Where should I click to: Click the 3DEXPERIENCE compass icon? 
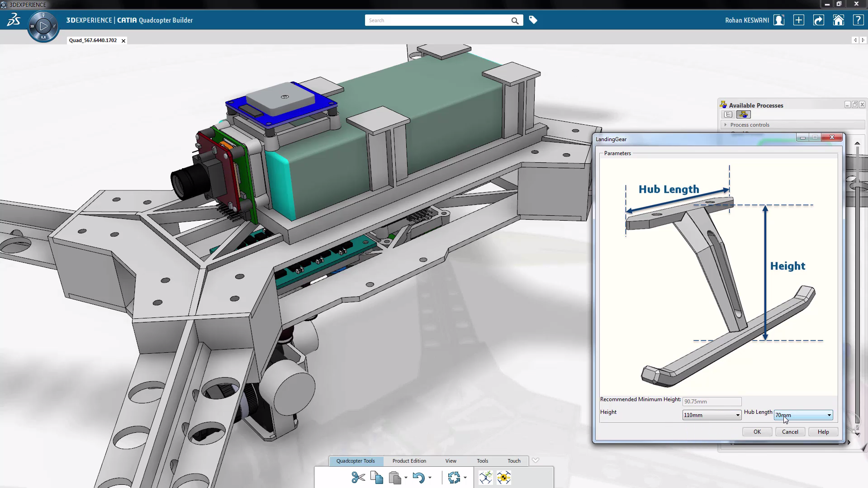click(43, 25)
